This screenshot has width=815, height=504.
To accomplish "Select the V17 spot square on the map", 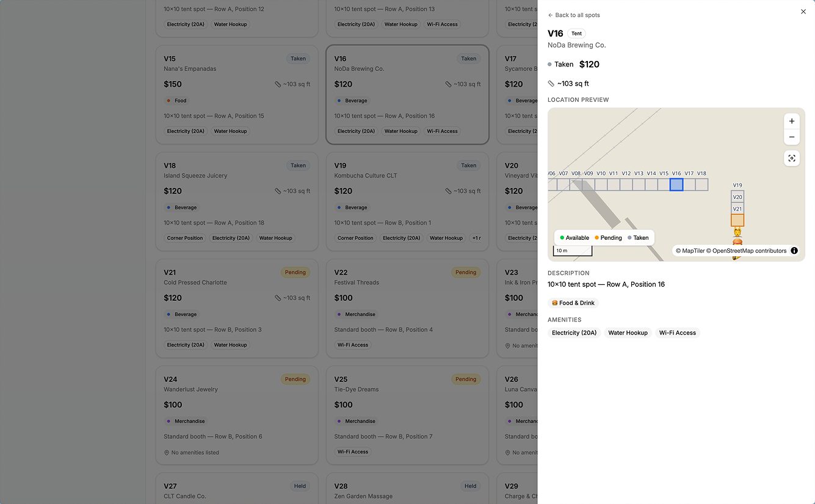I will coord(689,184).
